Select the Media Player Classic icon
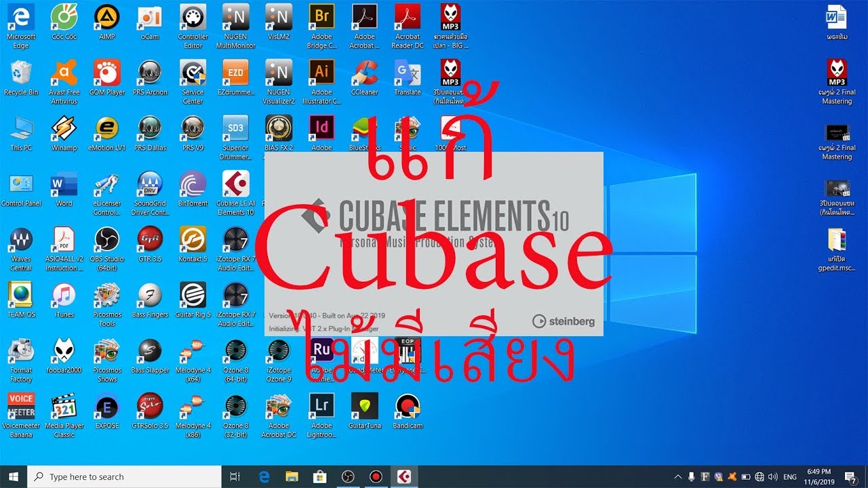The image size is (868, 488). tap(64, 415)
